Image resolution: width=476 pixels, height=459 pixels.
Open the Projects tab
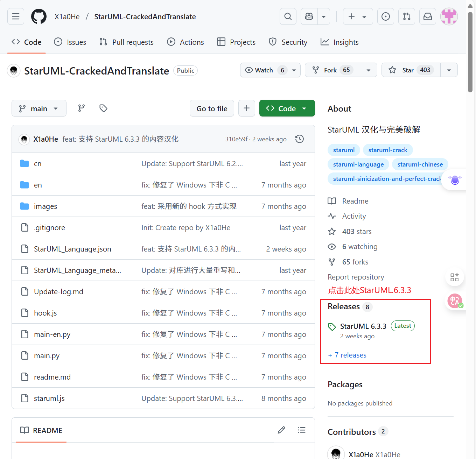pos(236,42)
